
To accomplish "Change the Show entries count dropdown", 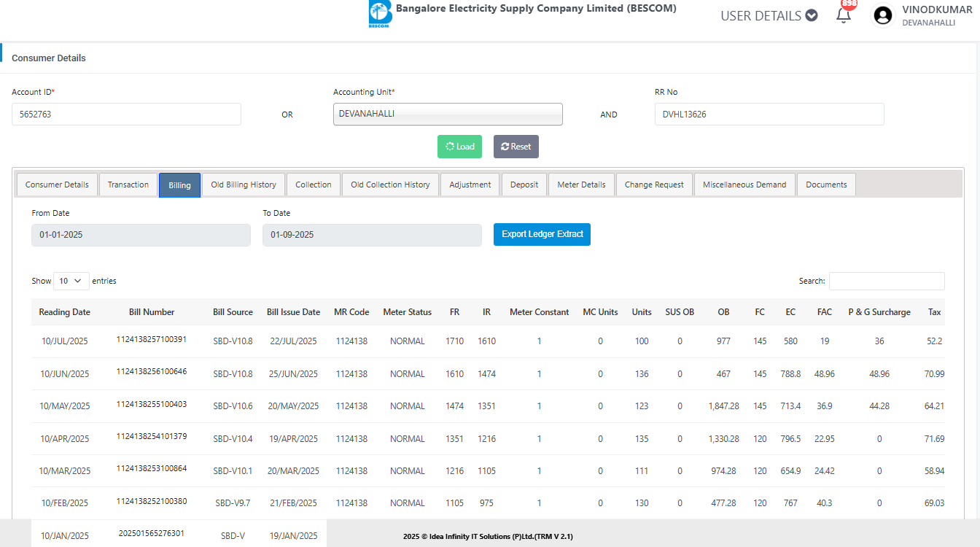I will click(71, 281).
